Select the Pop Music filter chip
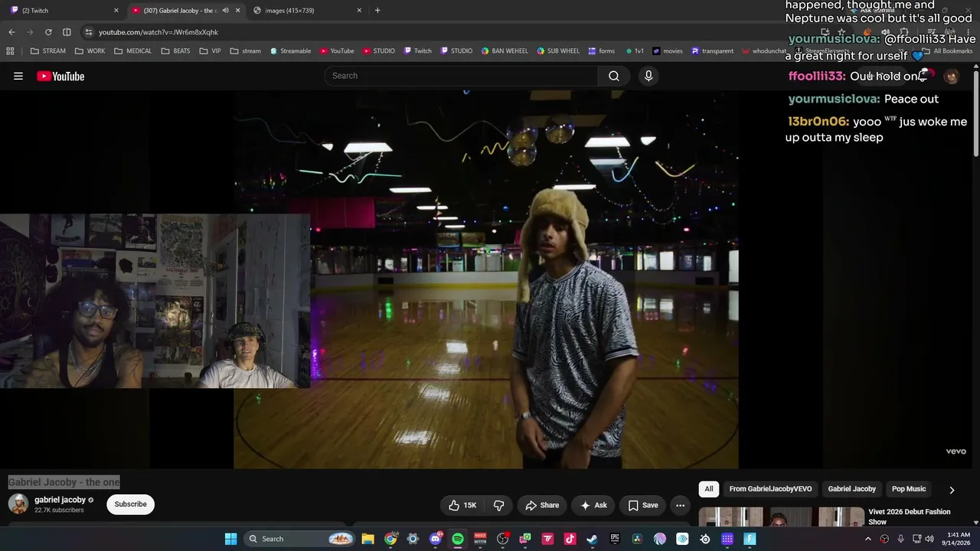The image size is (980, 551). pos(909,489)
